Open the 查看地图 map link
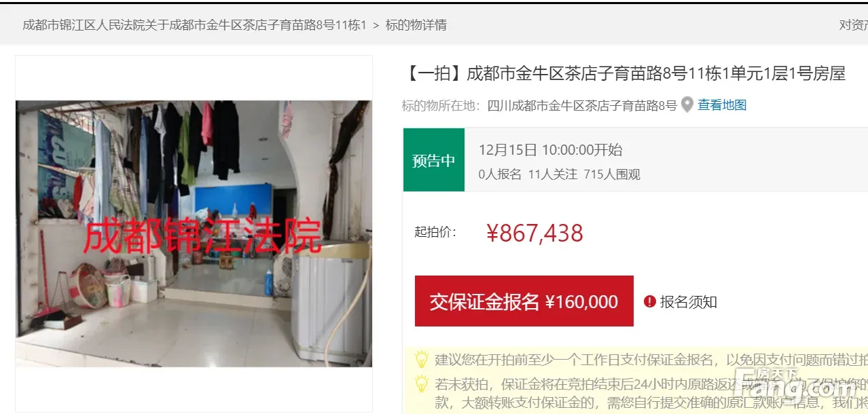The height and width of the screenshot is (414, 868). click(x=722, y=105)
